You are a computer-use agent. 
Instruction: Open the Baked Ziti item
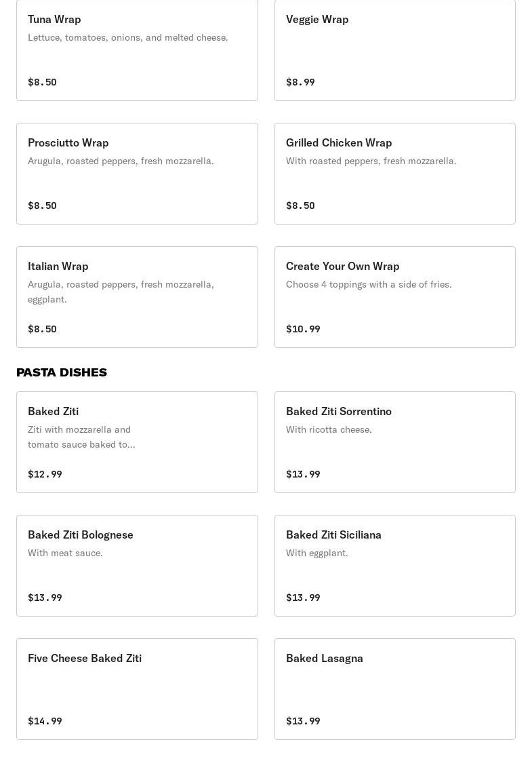137,442
